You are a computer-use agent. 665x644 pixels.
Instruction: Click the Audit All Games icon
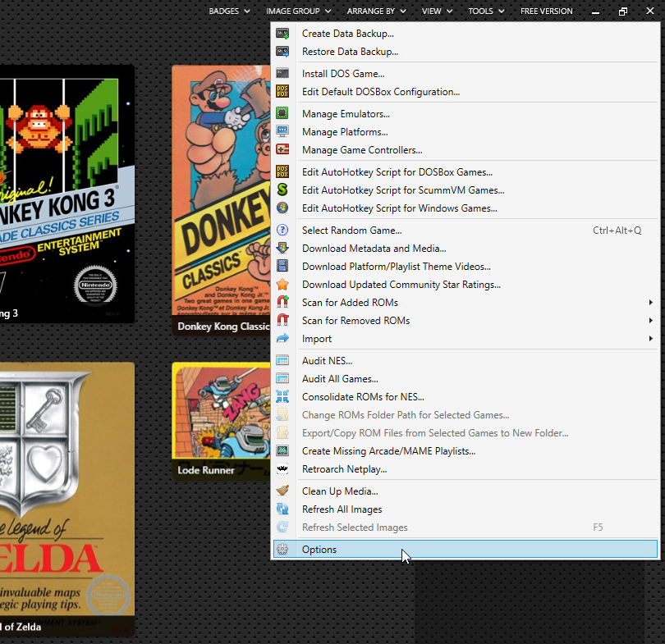click(282, 378)
